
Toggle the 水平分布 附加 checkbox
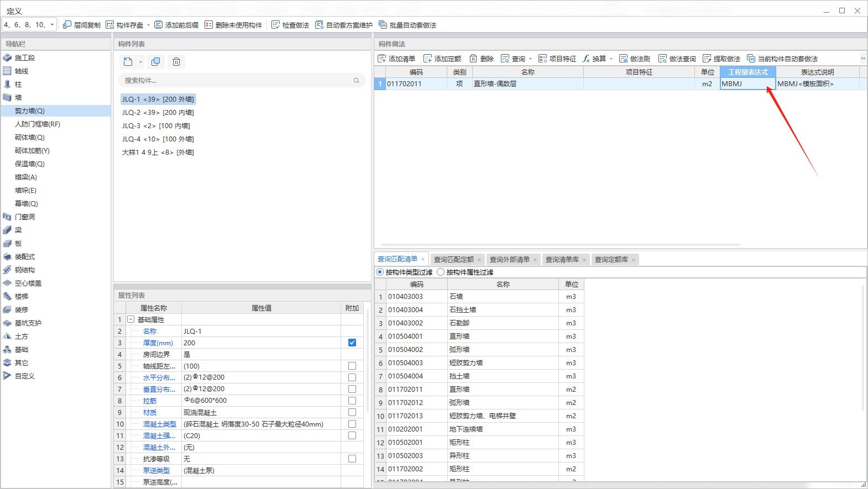pyautogui.click(x=352, y=377)
